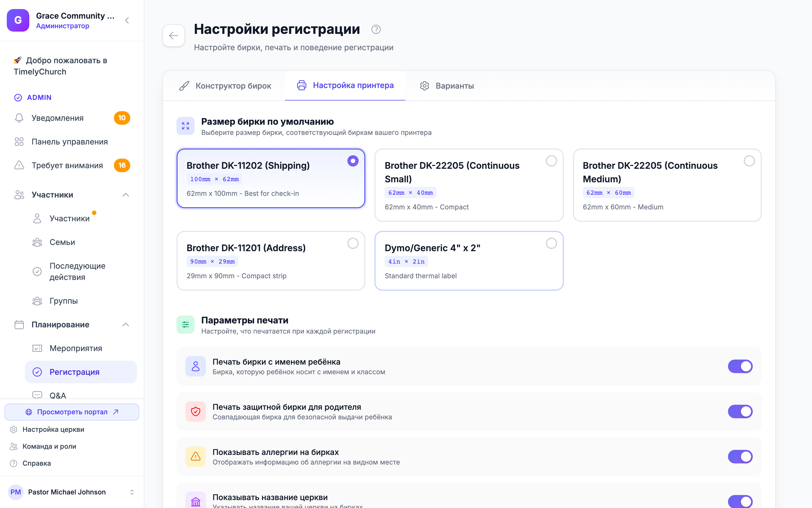Screen dimensions: 812x508
Task: Open Мероприятия in the sidebar
Action: 81,349
